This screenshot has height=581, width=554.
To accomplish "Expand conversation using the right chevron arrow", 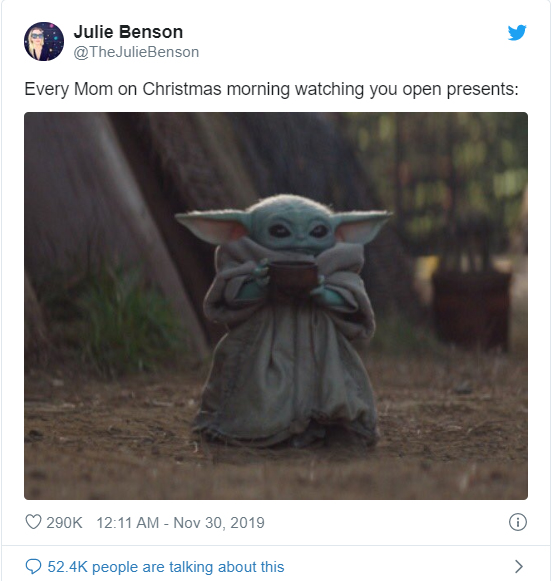I will 519,566.
